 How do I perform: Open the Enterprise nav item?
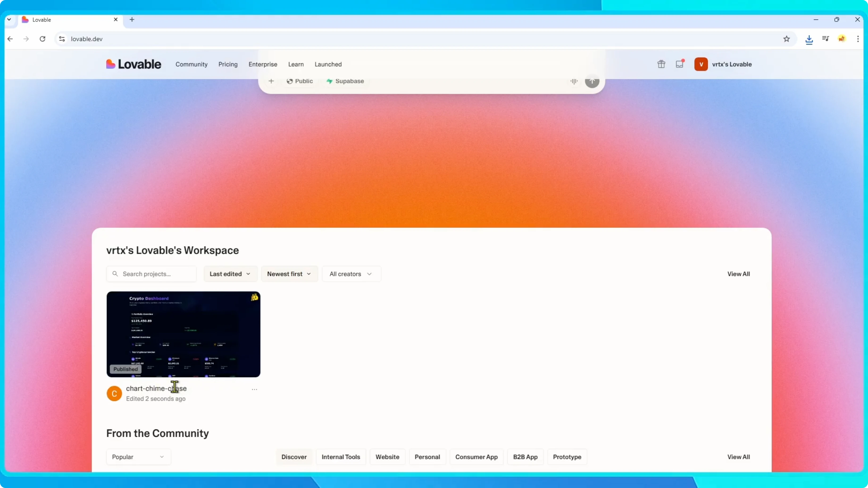(263, 64)
